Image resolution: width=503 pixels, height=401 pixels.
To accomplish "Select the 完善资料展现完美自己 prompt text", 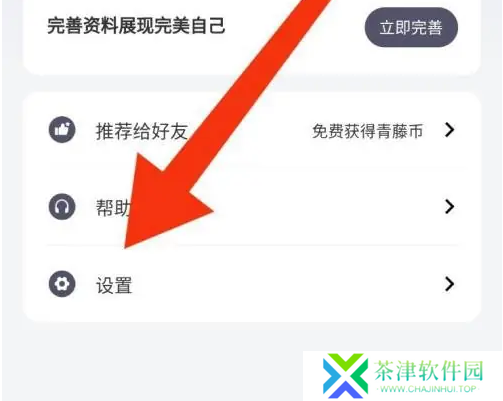I will click(x=136, y=26).
